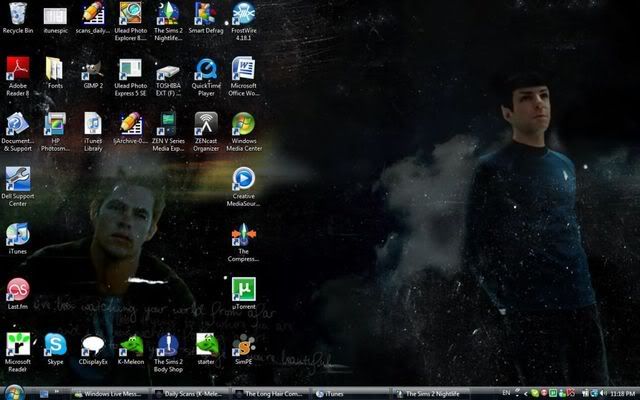Switch to iTunes taskbar window
This screenshot has height=400, width=640.
coord(352,394)
